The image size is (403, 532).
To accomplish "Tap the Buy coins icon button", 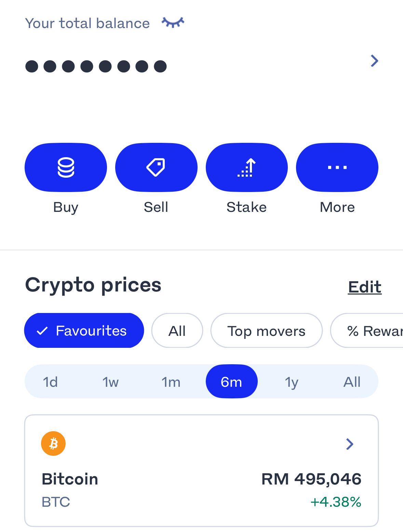I will 66,167.
